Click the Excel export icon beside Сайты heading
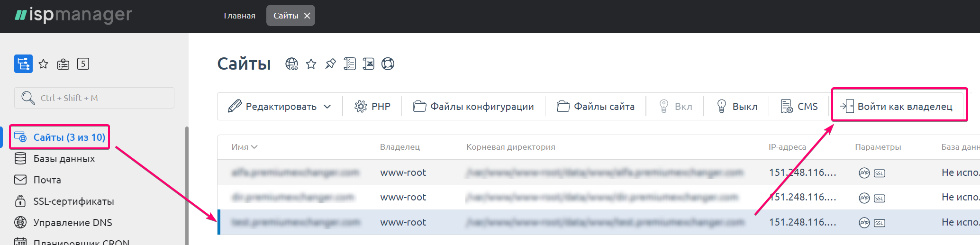Image resolution: width=980 pixels, height=245 pixels. tap(368, 64)
